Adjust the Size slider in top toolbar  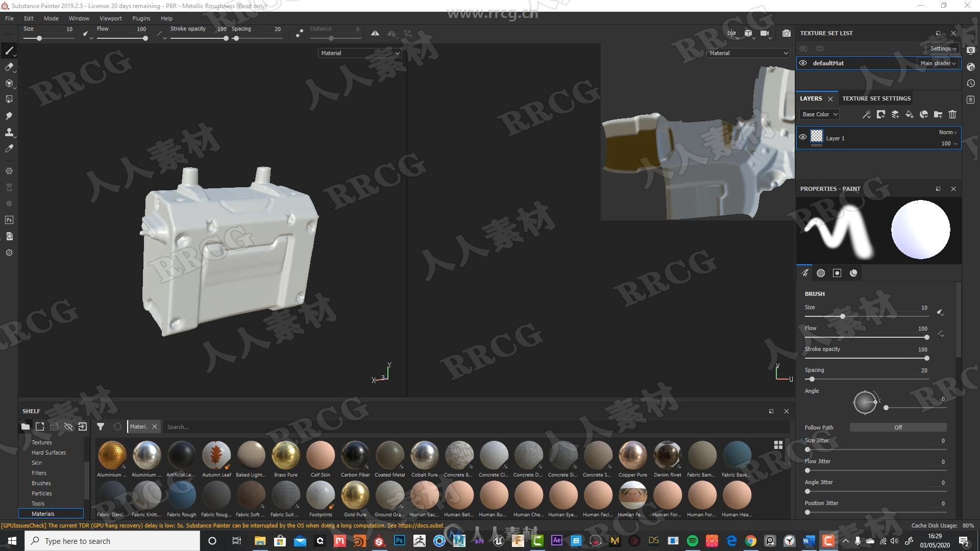pos(48,38)
